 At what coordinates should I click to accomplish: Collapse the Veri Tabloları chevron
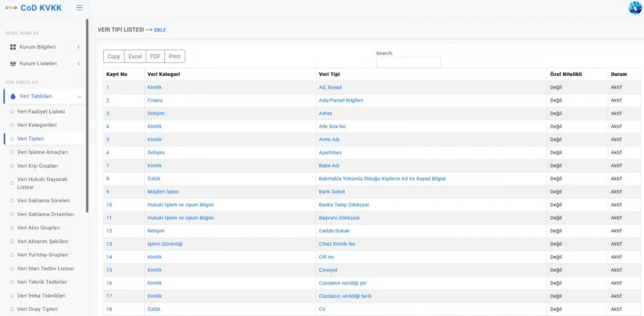coord(79,97)
